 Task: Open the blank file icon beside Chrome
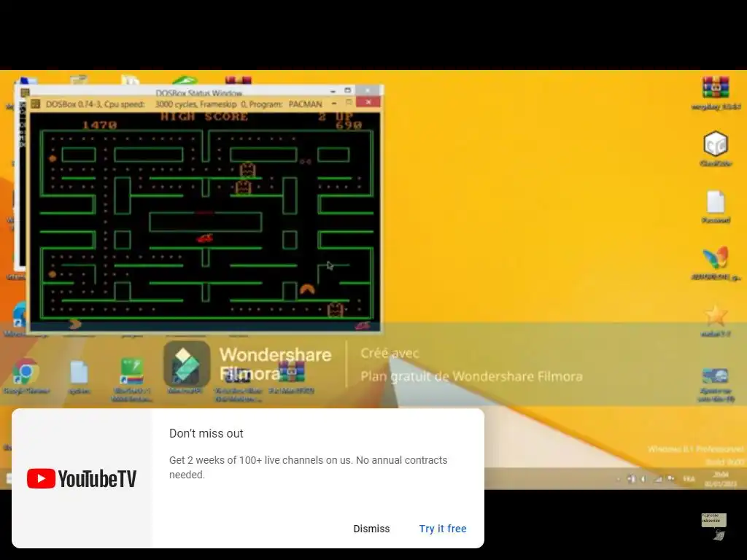[x=79, y=377]
